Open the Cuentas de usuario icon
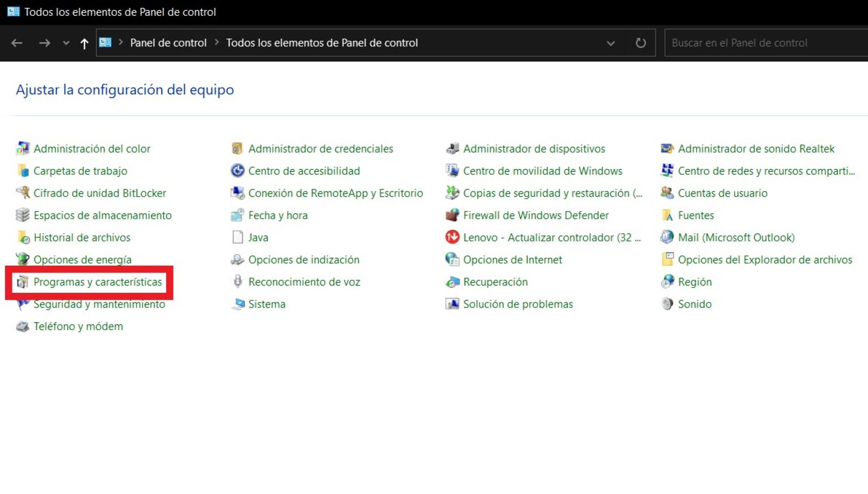The image size is (868, 494). (x=667, y=193)
